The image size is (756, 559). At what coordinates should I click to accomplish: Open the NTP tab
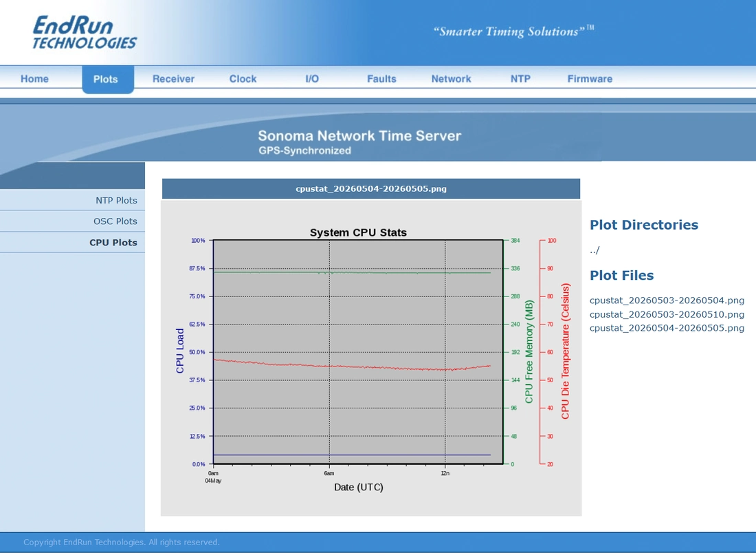pyautogui.click(x=520, y=78)
